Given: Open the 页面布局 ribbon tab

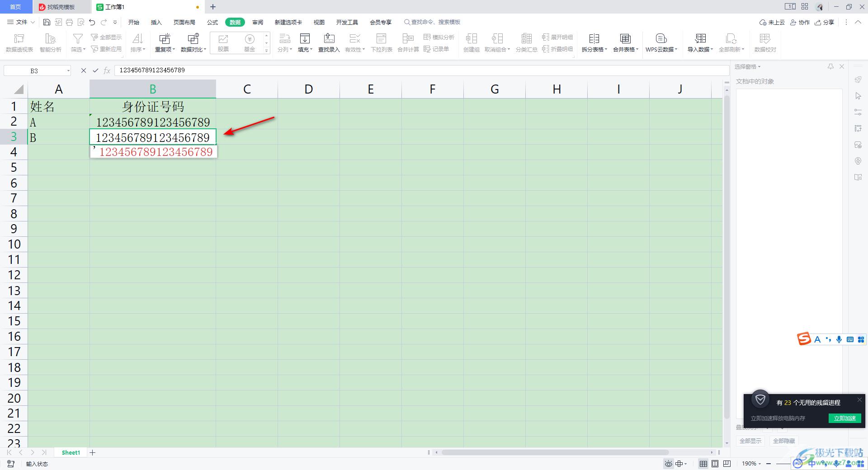Looking at the screenshot, I should tap(184, 22).
